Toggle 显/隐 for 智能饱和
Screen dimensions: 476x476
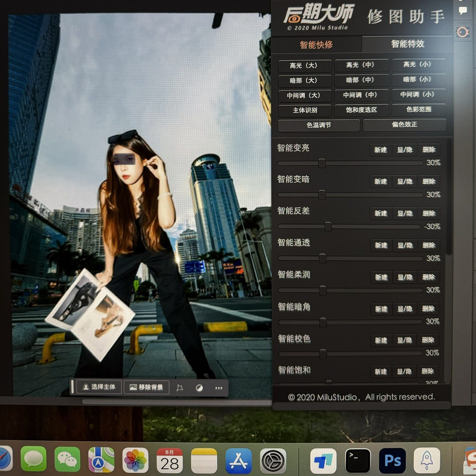coord(404,371)
